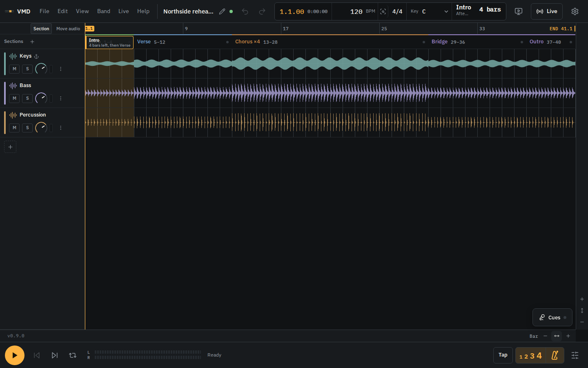Switch to Move audio mode tab
The height and width of the screenshot is (368, 588).
(68, 29)
